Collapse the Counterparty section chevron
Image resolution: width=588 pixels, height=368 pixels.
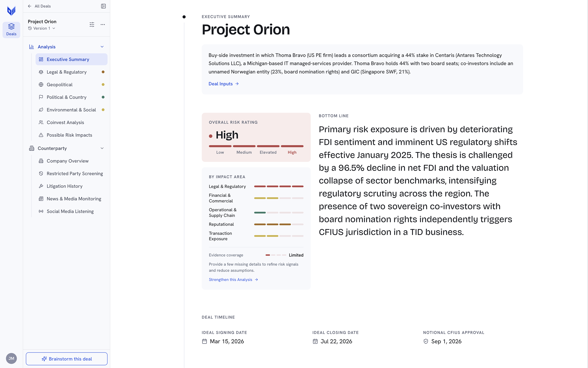click(x=102, y=148)
